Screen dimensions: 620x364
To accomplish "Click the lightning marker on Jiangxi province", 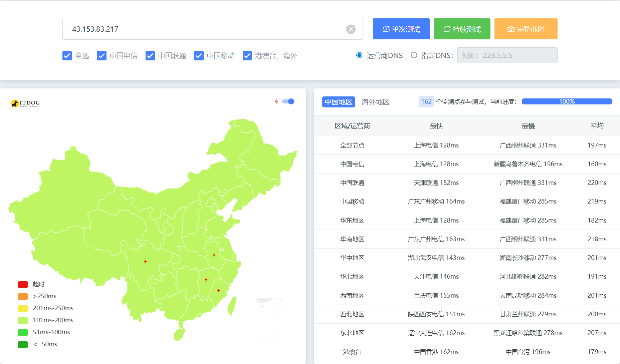I will (206, 280).
